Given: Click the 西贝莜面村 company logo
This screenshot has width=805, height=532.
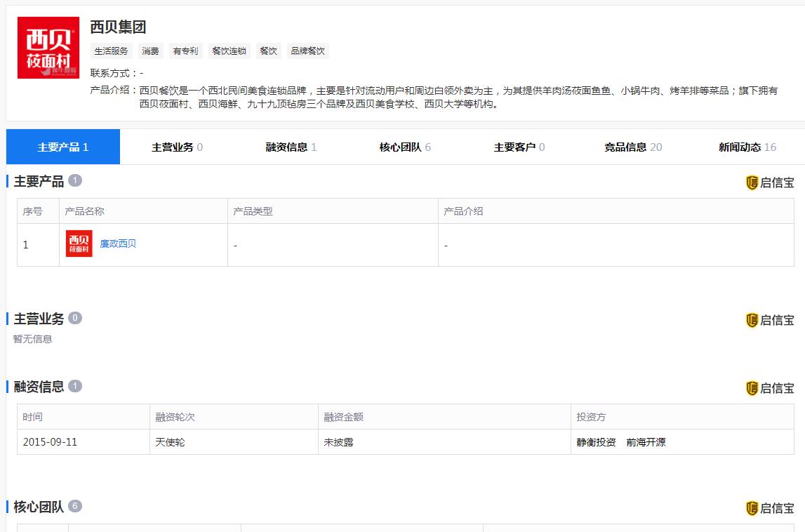Looking at the screenshot, I should click(x=48, y=48).
